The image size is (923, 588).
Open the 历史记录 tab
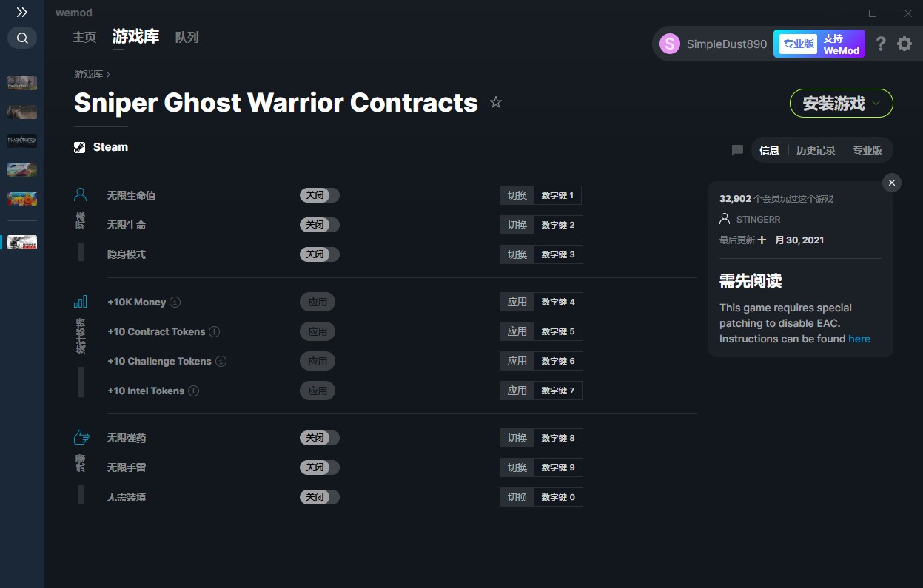point(816,150)
